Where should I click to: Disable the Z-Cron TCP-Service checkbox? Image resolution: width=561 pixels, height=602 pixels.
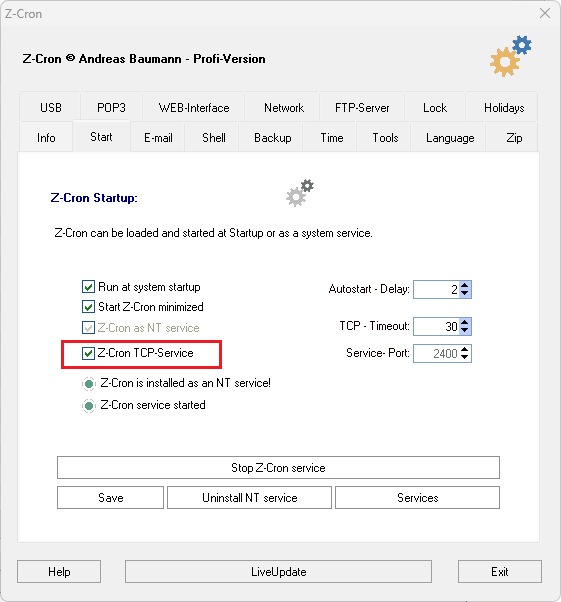click(x=88, y=353)
